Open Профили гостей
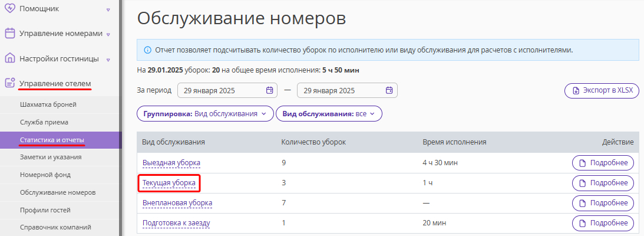644x236 pixels. pyautogui.click(x=45, y=210)
